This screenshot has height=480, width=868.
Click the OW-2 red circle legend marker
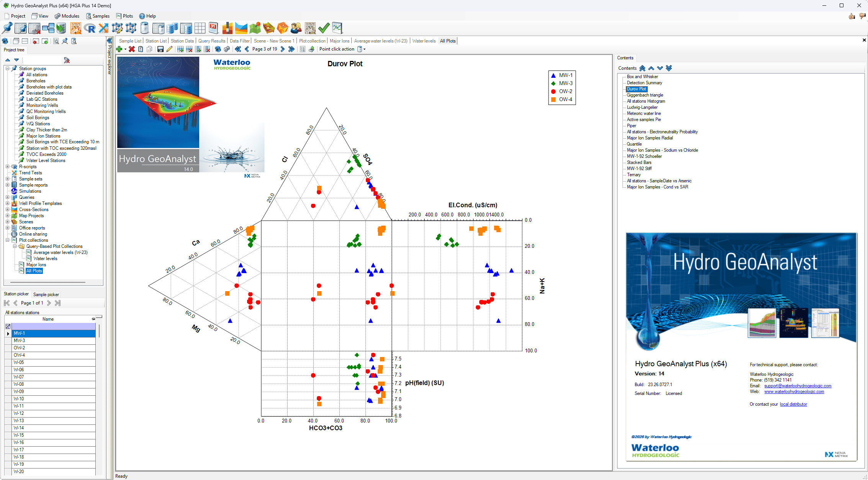(553, 92)
